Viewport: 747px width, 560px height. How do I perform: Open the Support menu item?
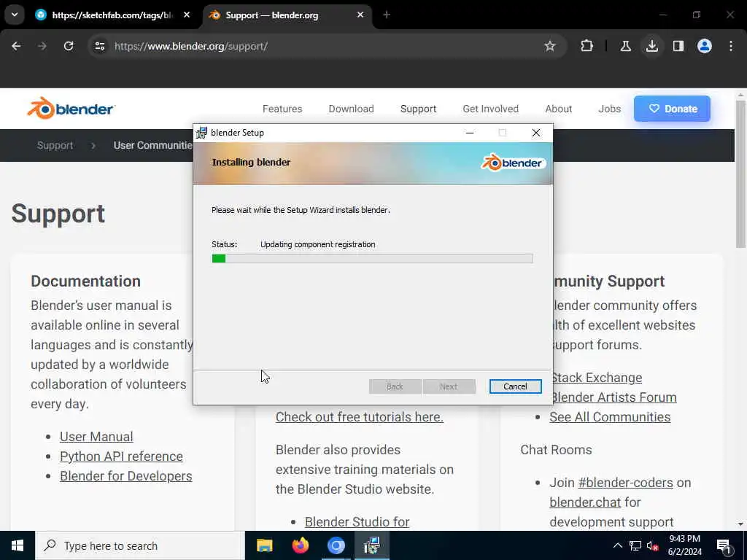[418, 109]
